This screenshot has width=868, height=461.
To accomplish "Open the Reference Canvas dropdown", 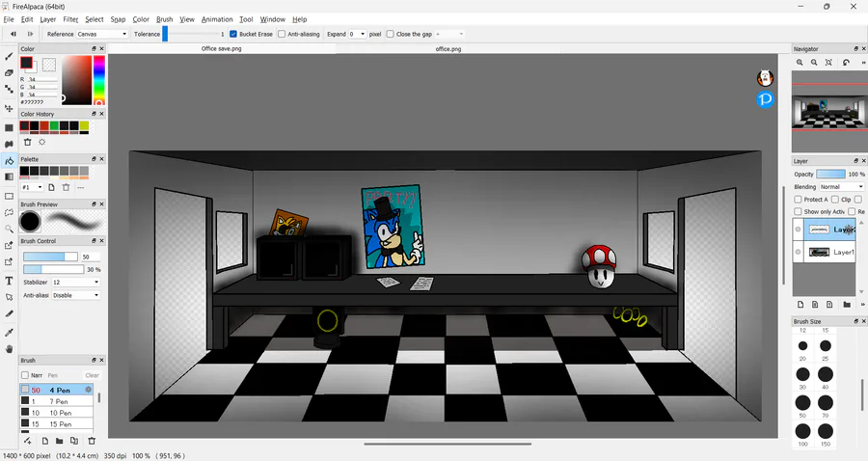I will point(102,34).
